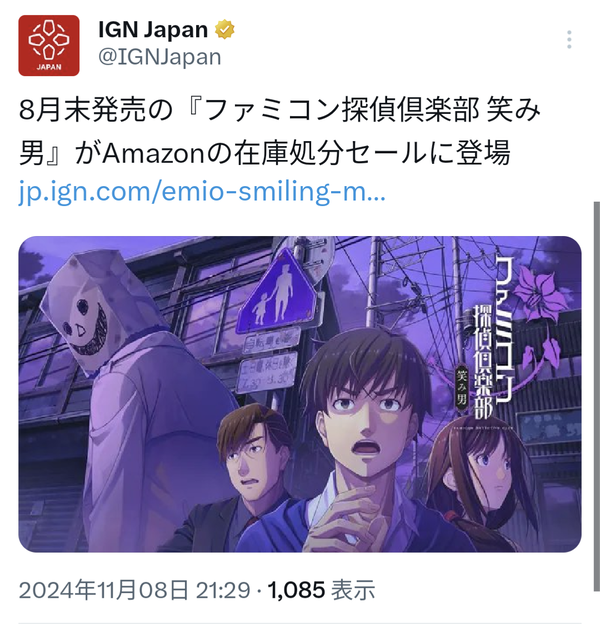Click the gold verified badge
The width and height of the screenshot is (600, 626).
pyautogui.click(x=225, y=30)
